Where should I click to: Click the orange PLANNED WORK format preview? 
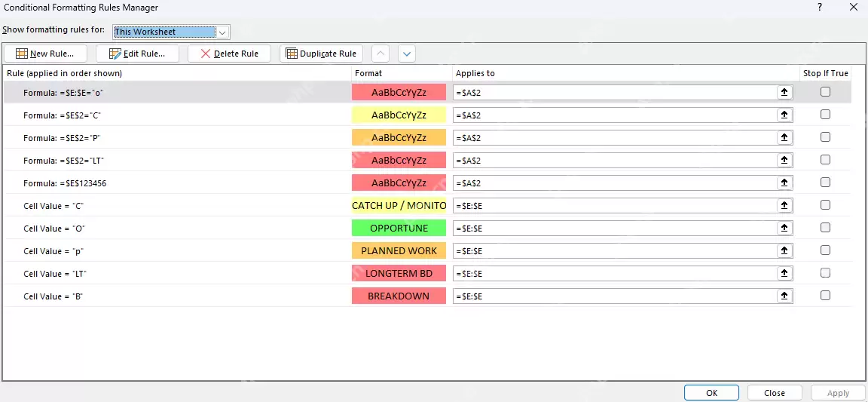(x=399, y=251)
